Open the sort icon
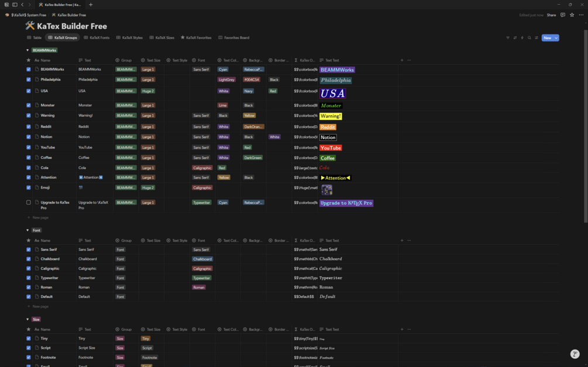Screen dimensions: 588x367 click(x=515, y=38)
